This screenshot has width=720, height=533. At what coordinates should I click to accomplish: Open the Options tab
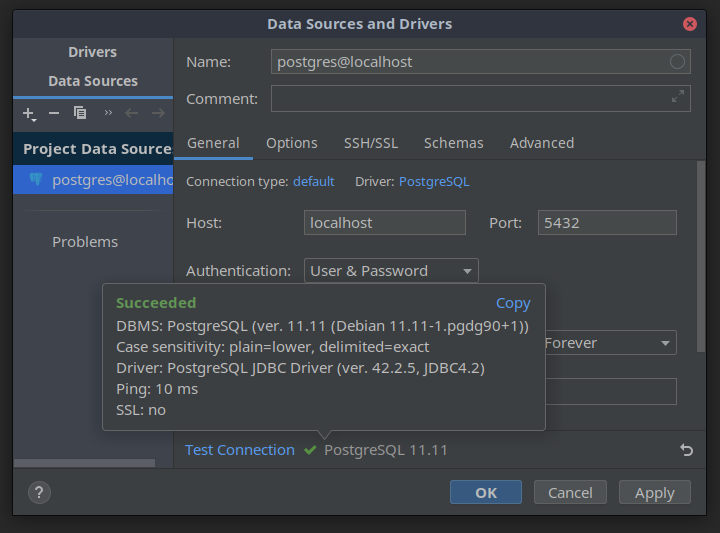292,143
